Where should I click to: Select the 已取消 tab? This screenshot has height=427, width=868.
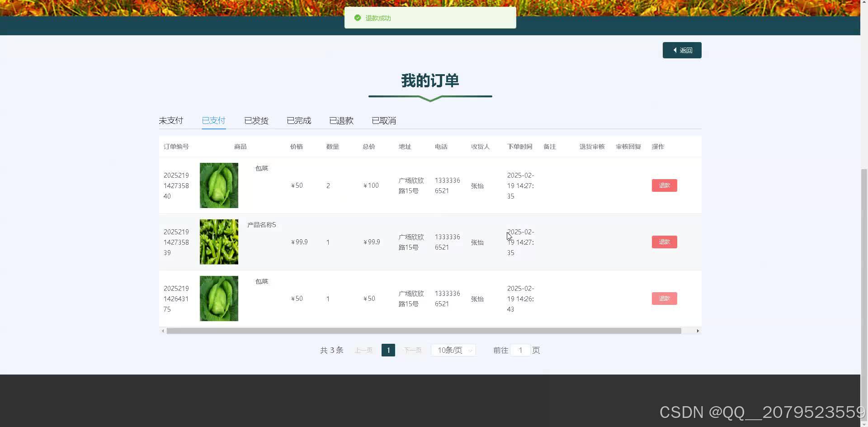(x=383, y=120)
